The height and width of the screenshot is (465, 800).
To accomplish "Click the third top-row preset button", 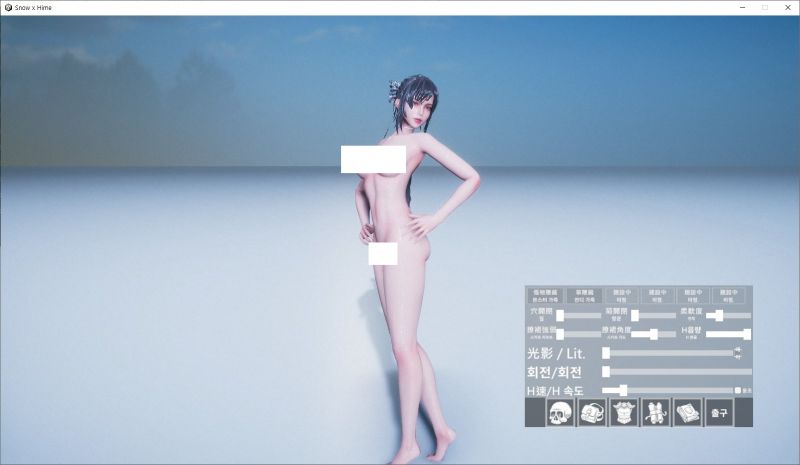I will point(620,296).
